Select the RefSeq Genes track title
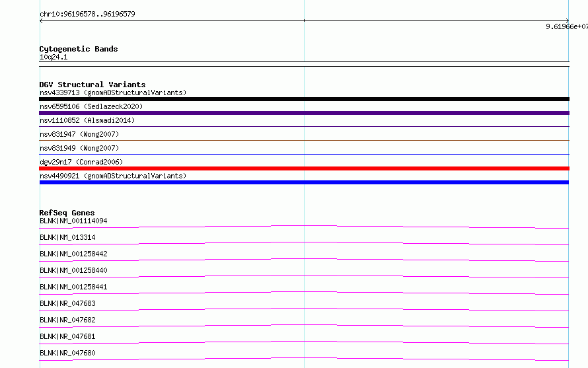The width and height of the screenshot is (588, 368). click(x=67, y=213)
